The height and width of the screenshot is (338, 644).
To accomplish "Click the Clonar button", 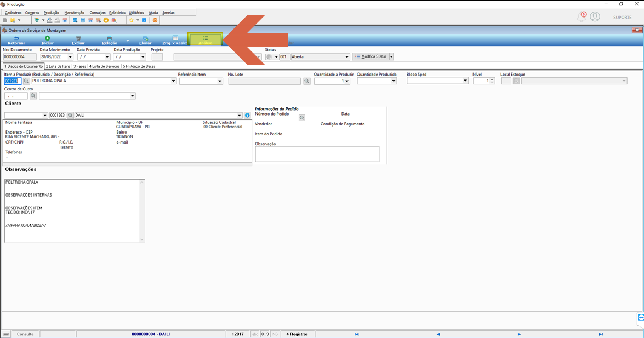I will (x=145, y=40).
